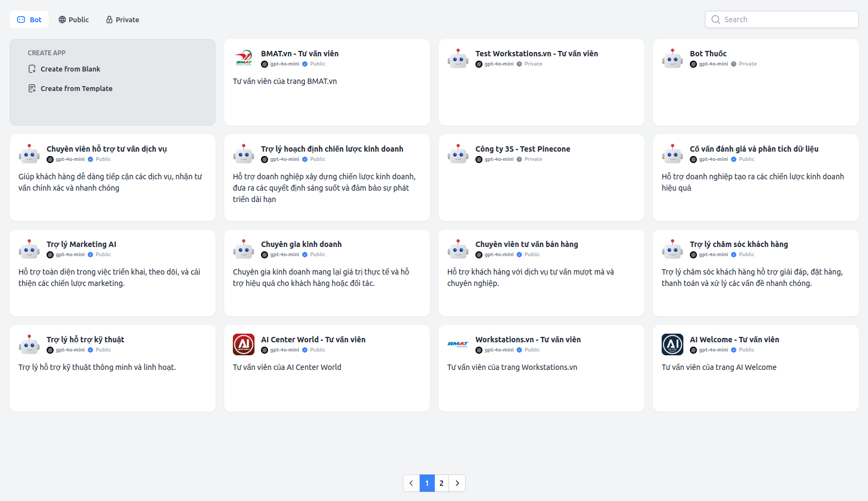This screenshot has height=501, width=868.
Task: Select the highlighted page 1 indicator
Action: click(x=427, y=483)
